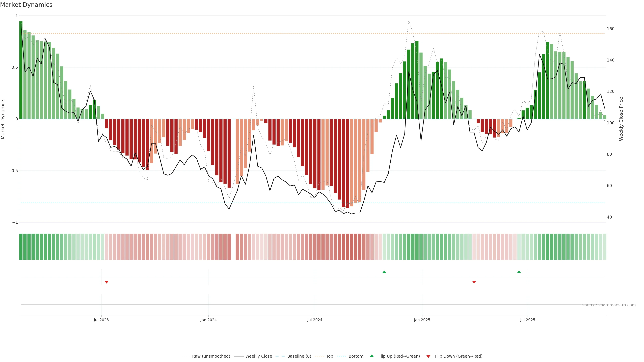Click the leftmost green heatmap strip cell
644x362 pixels.
(21, 247)
